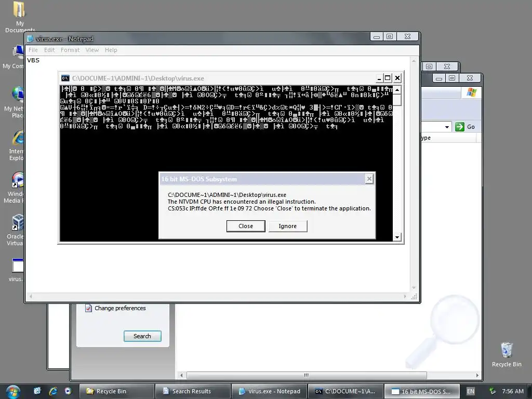The image size is (532, 399).
Task: Click the 7:56 AM clock
Action: (x=513, y=391)
